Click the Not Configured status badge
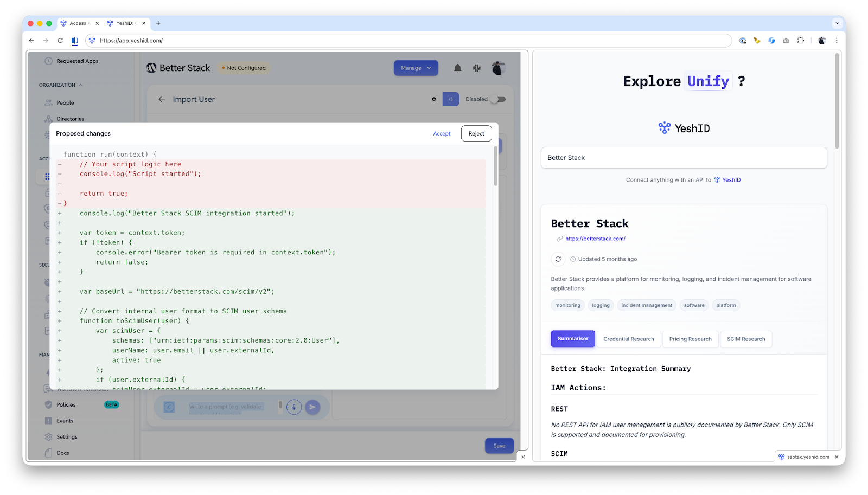Screen dimensions: 868x495 point(244,68)
